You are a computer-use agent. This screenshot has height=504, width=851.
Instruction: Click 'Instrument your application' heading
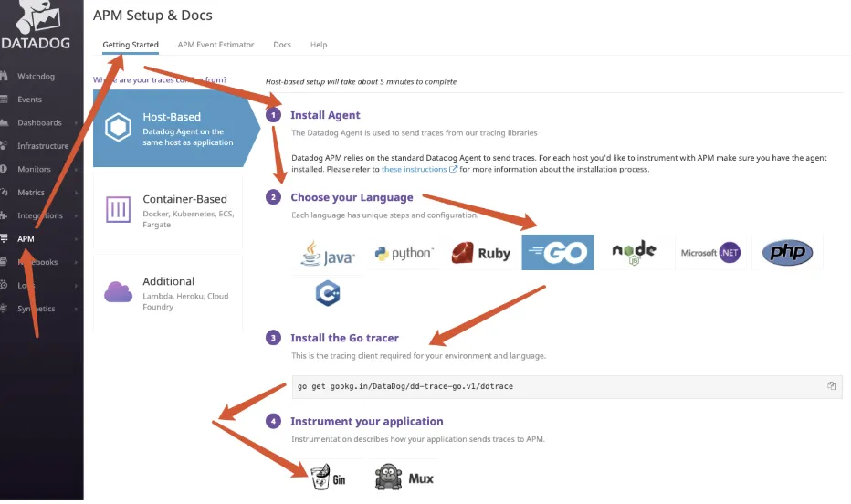[367, 422]
